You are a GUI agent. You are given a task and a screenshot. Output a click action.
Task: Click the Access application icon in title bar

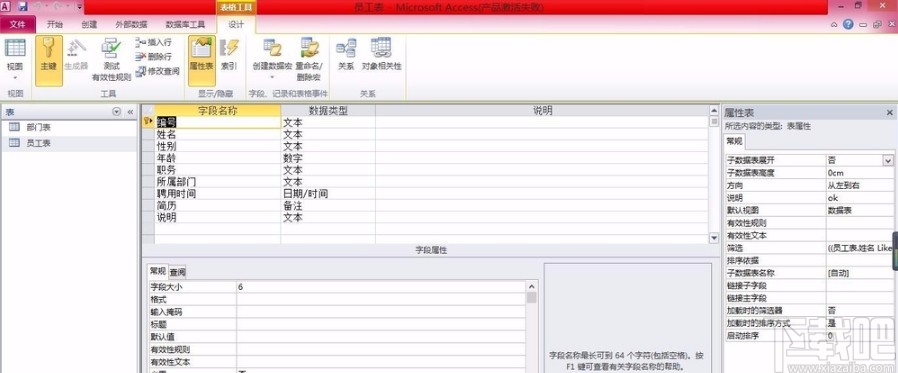pos(6,7)
